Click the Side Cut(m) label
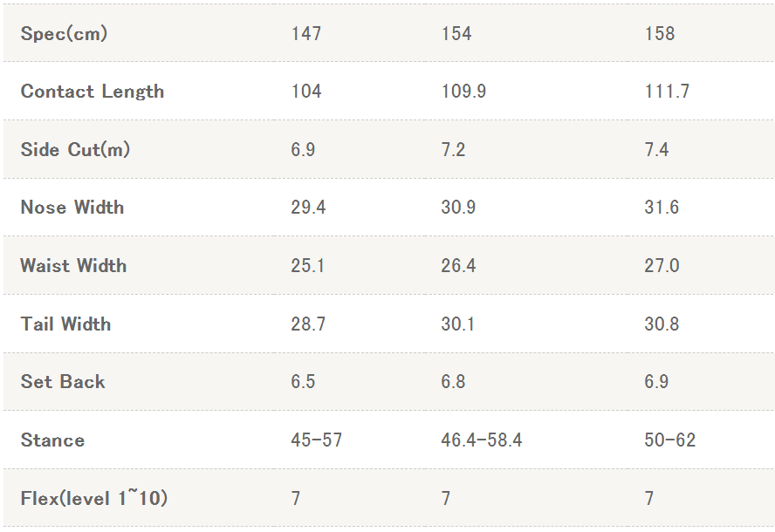775x532 pixels. coord(75,149)
